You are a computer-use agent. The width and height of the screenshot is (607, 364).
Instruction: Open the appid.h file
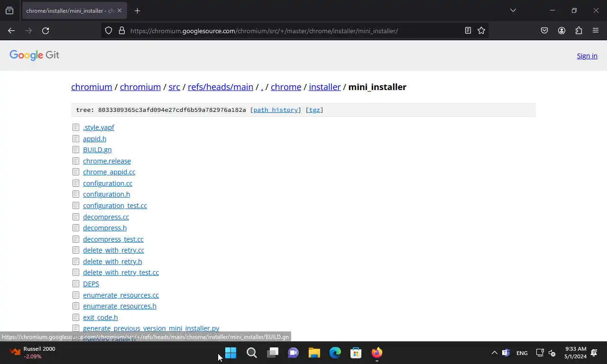click(x=94, y=138)
